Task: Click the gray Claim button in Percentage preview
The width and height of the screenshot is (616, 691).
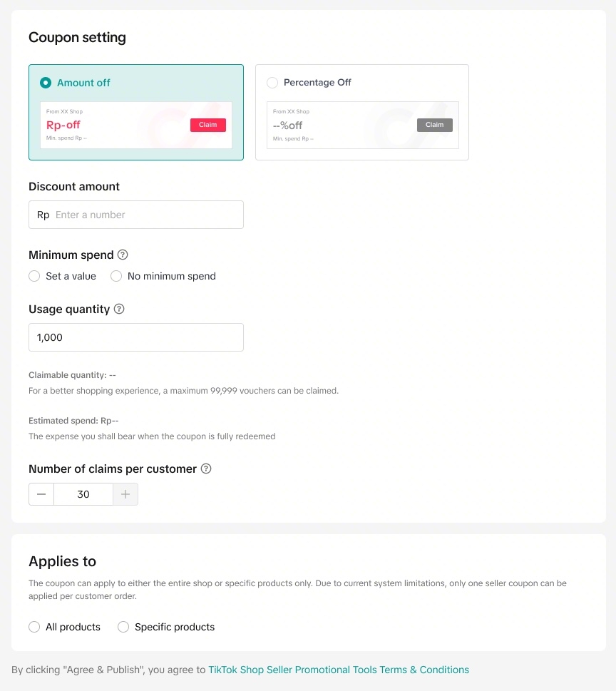Action: tap(434, 125)
